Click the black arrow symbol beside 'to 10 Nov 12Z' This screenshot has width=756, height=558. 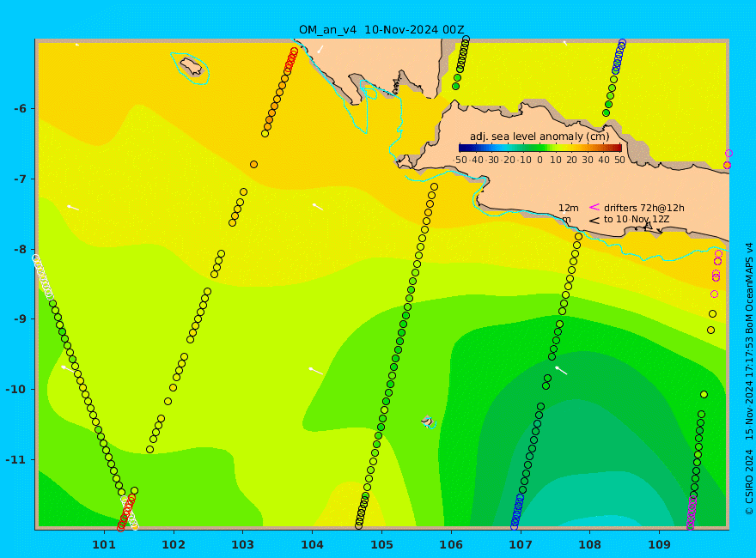point(594,221)
